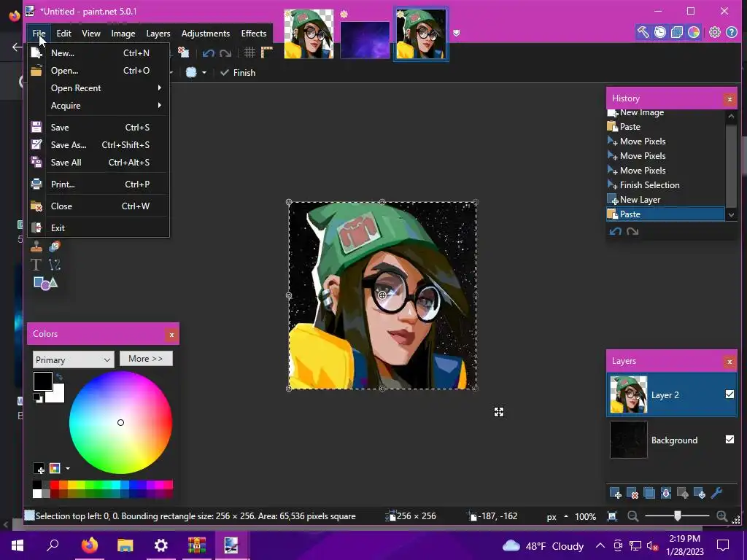
Task: Open the palette menu dropdown arrow
Action: tap(68, 469)
